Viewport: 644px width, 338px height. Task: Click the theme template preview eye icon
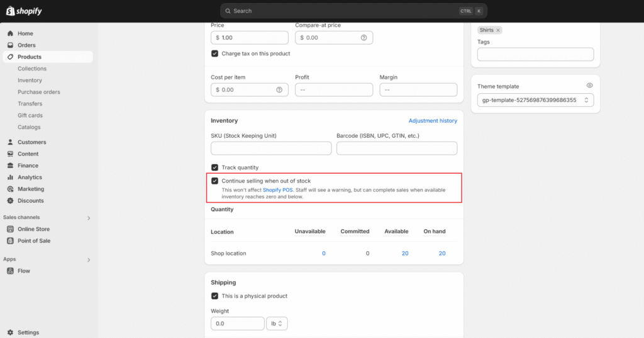(x=589, y=86)
